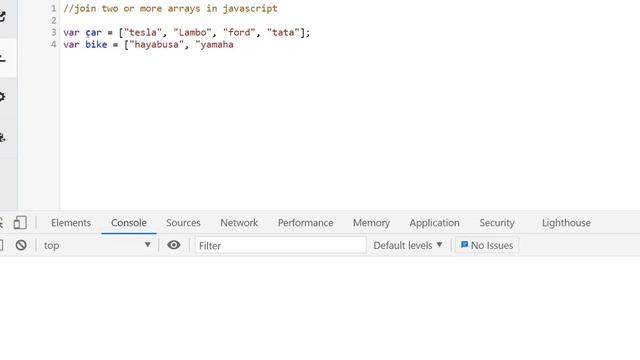This screenshot has height=360, width=640.
Task: Open the Application tab
Action: click(x=435, y=223)
